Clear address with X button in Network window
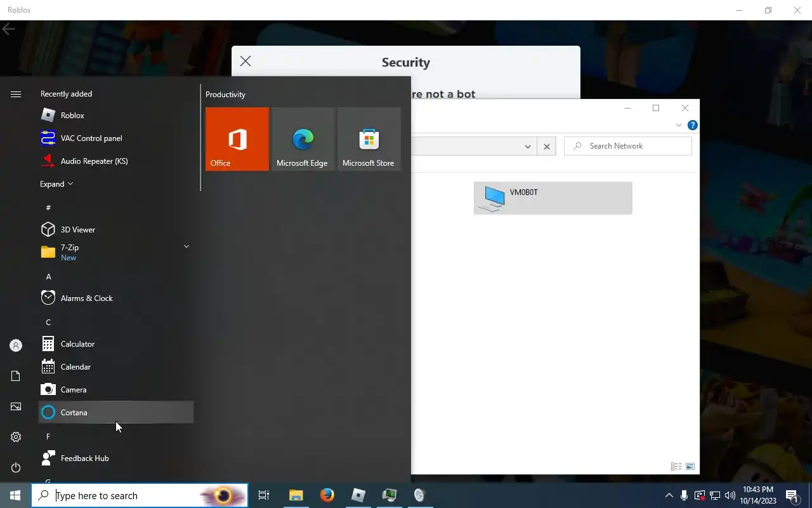 click(x=547, y=146)
